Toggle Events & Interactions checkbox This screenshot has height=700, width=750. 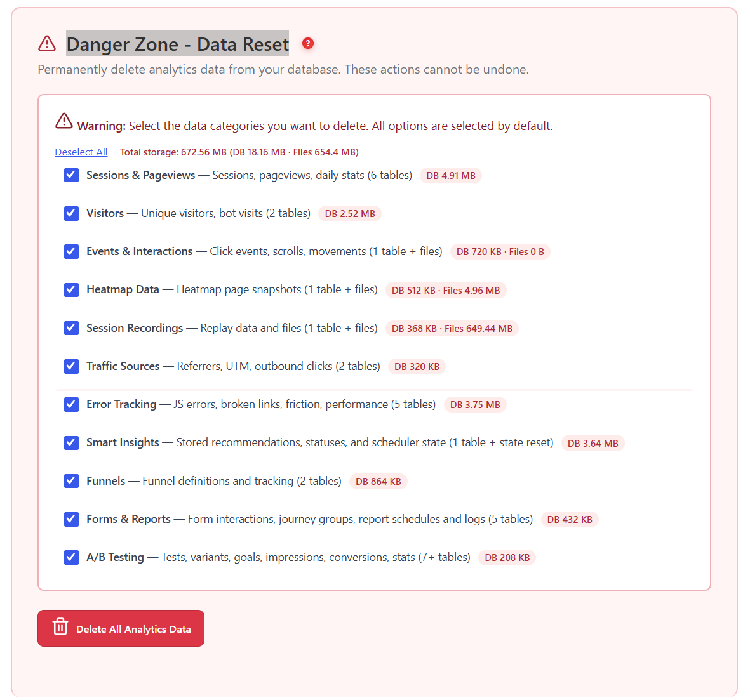tap(71, 251)
